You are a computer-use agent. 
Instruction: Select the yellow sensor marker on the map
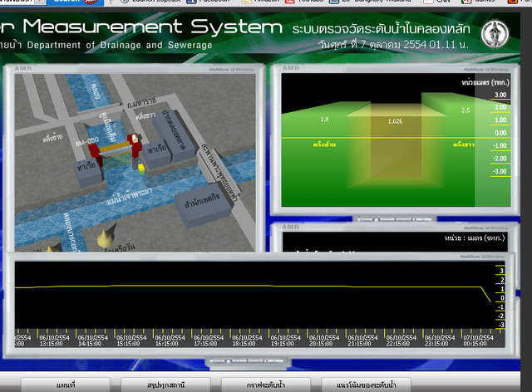(141, 169)
